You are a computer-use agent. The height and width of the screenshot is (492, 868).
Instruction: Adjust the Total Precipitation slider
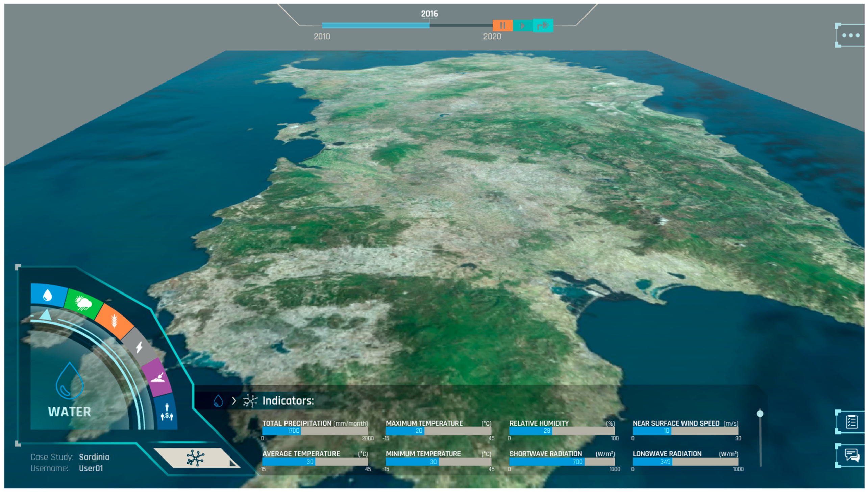[315, 431]
